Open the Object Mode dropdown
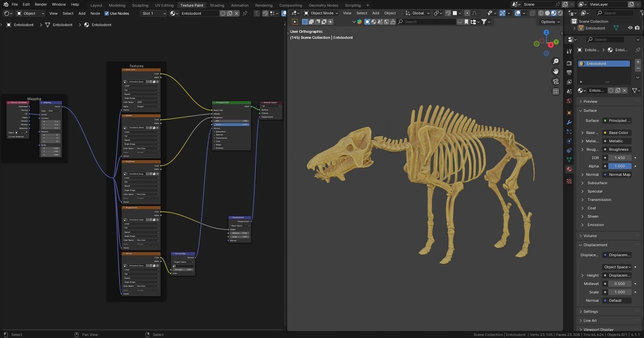This screenshot has width=644, height=338. tap(321, 13)
